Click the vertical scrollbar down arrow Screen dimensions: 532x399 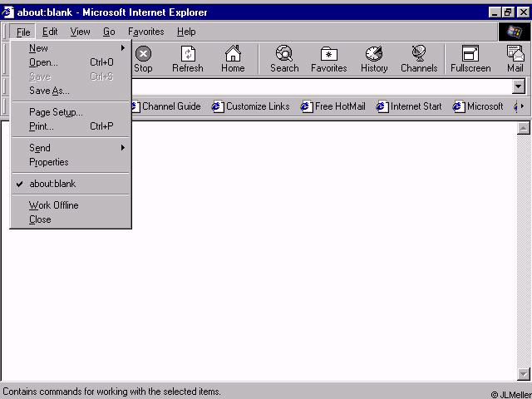(524, 374)
